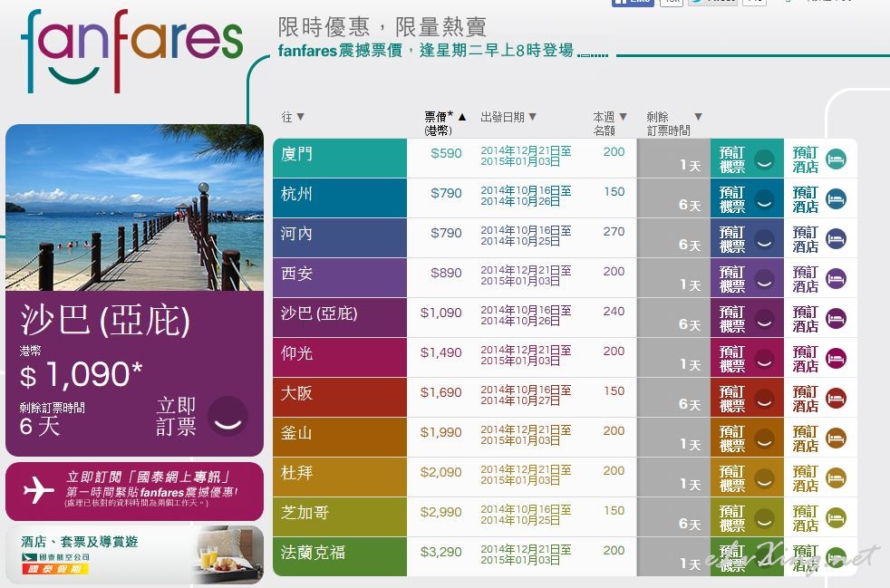Click the $1,990 fare price
This screenshot has width=890, height=588.
[441, 432]
